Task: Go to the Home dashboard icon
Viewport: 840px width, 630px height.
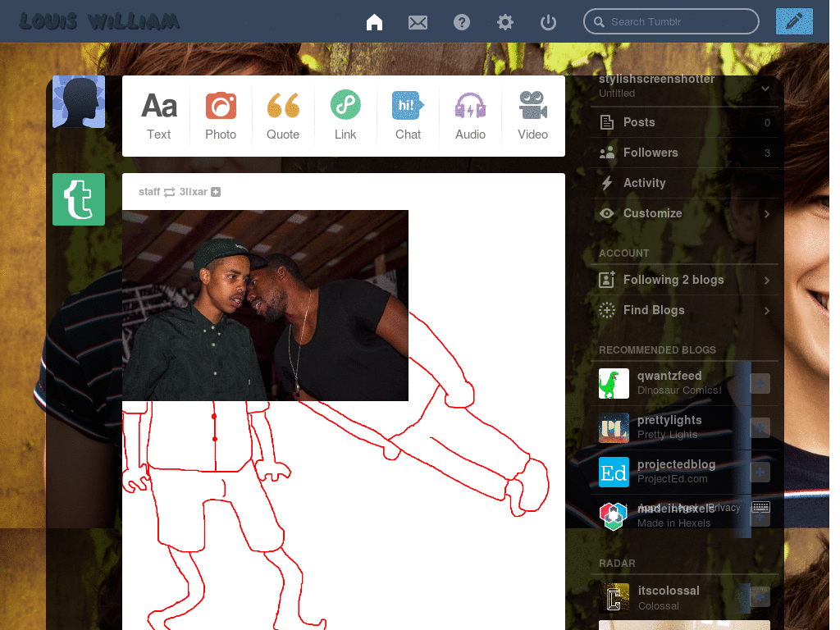Action: (x=374, y=22)
